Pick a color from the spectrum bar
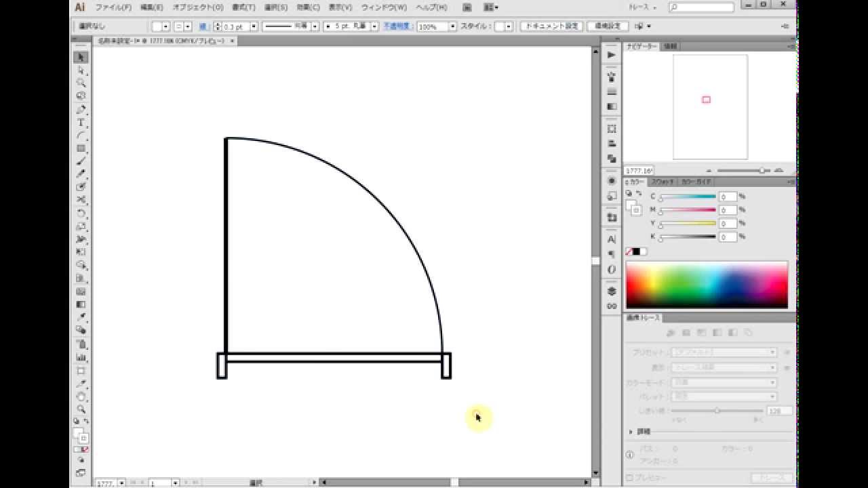 707,285
